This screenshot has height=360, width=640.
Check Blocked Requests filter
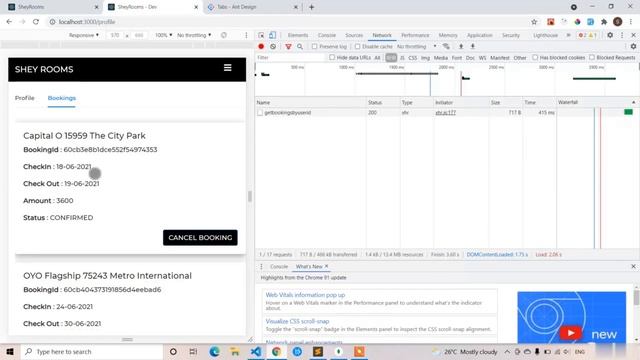592,58
